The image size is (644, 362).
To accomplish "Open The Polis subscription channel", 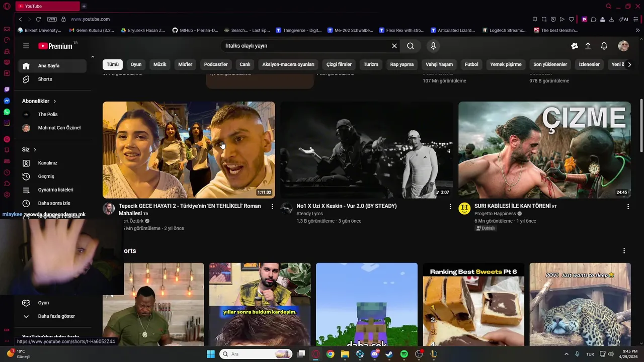I will (52, 115).
